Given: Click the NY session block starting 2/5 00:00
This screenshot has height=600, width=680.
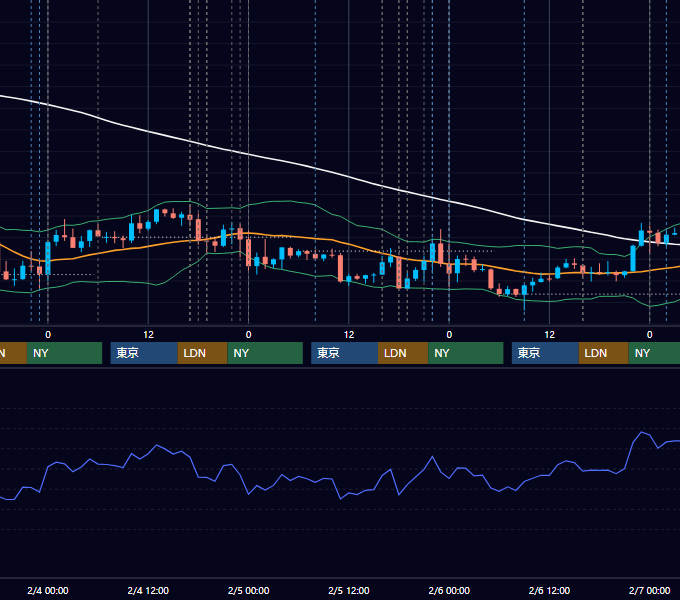Looking at the screenshot, I should click(265, 353).
